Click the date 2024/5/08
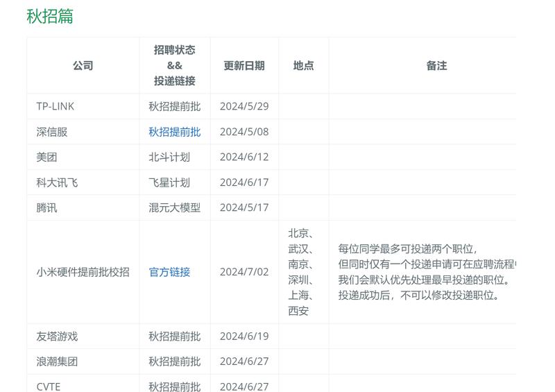The height and width of the screenshot is (392, 555). click(244, 132)
